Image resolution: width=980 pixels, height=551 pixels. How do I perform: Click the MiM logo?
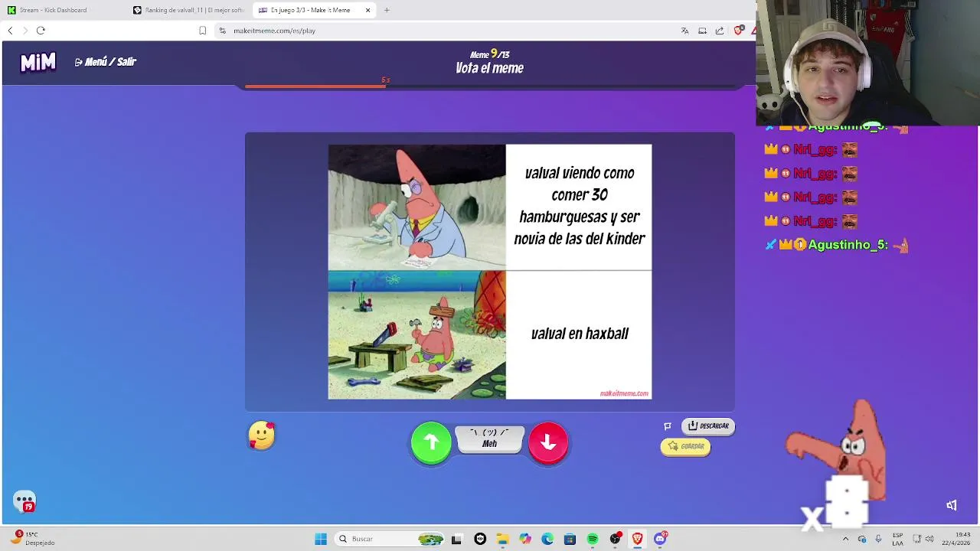pyautogui.click(x=38, y=62)
